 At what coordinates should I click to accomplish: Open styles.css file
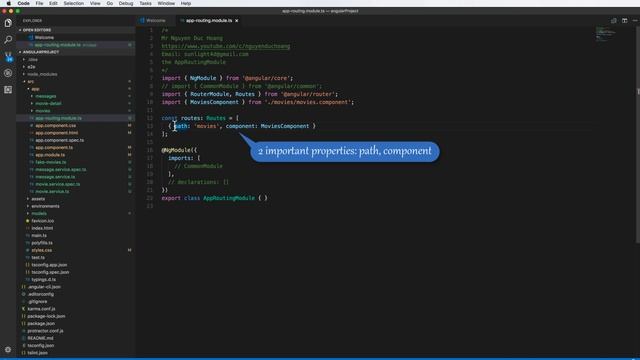[x=41, y=251]
